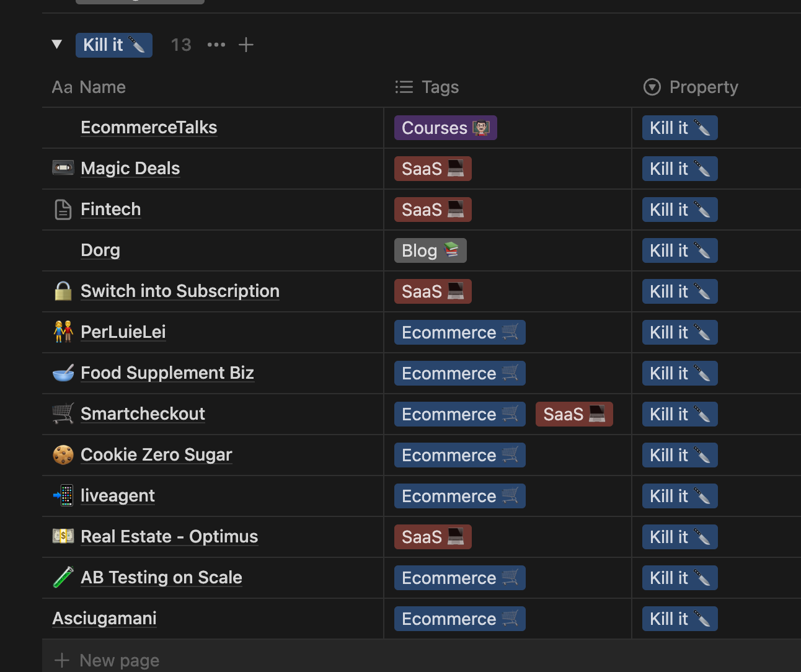Viewport: 801px width, 672px height.
Task: Click the Smartcheckout shopping cart icon
Action: point(63,413)
